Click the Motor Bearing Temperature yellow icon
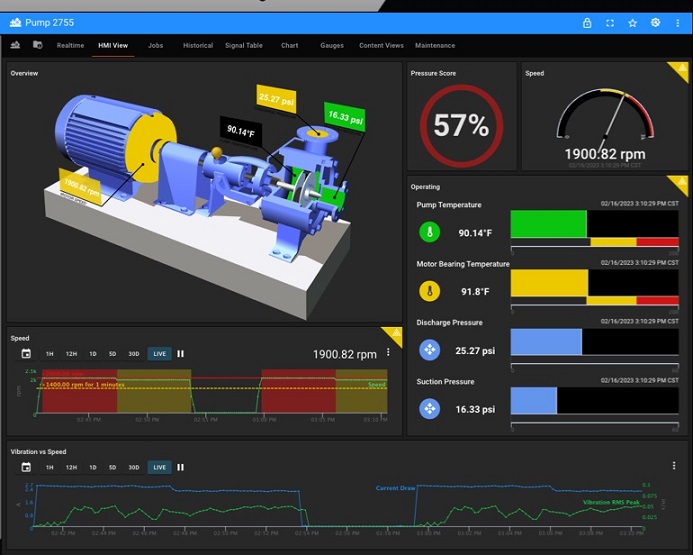This screenshot has width=693, height=555. (x=429, y=291)
